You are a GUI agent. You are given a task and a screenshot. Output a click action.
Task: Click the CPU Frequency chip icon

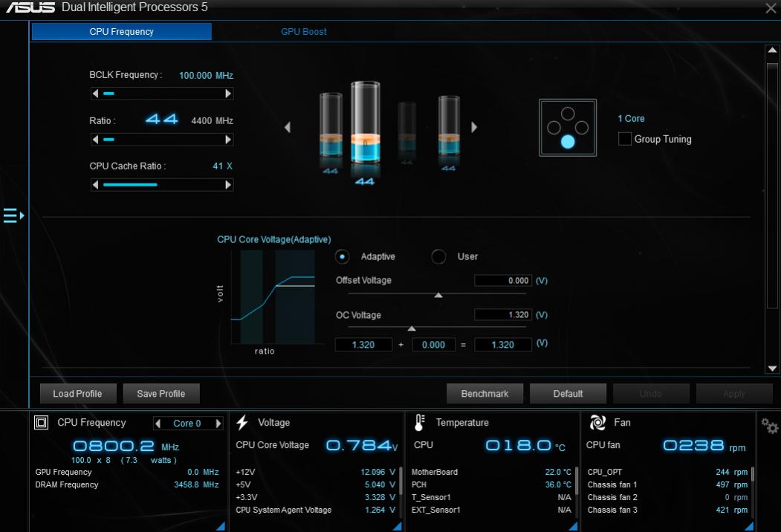point(42,423)
